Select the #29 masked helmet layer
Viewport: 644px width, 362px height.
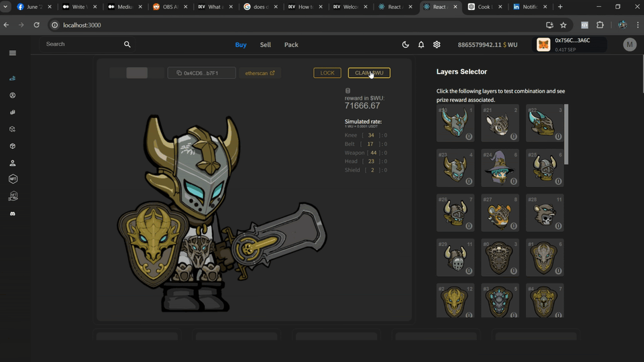pos(455,257)
